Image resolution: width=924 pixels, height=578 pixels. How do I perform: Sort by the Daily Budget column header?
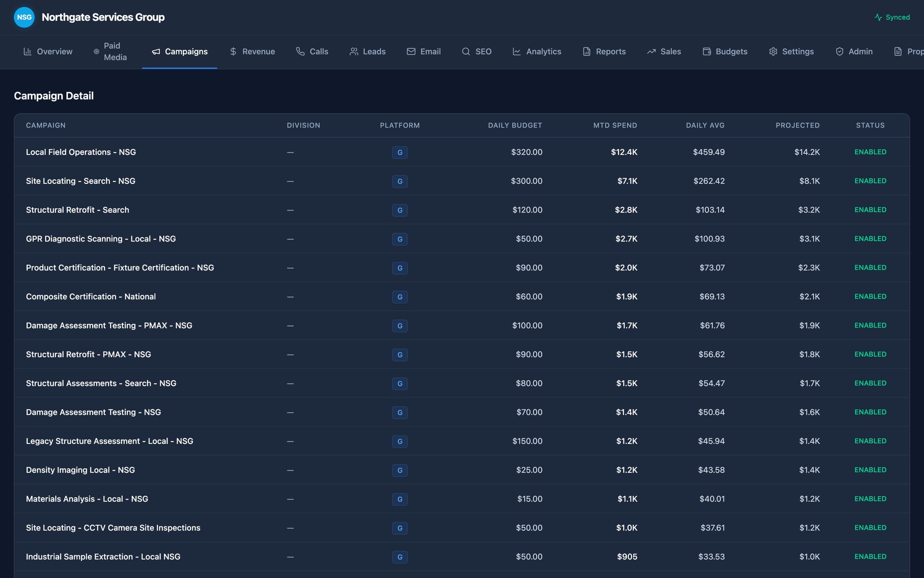(x=515, y=125)
